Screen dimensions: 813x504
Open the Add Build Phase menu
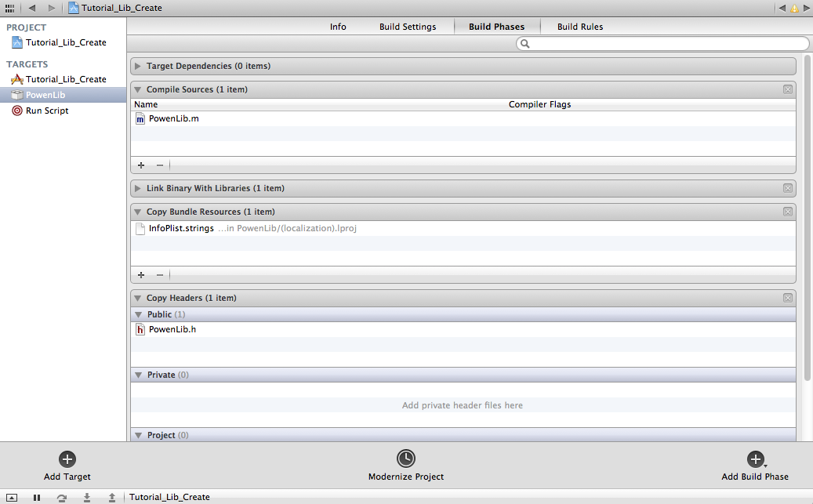click(755, 466)
